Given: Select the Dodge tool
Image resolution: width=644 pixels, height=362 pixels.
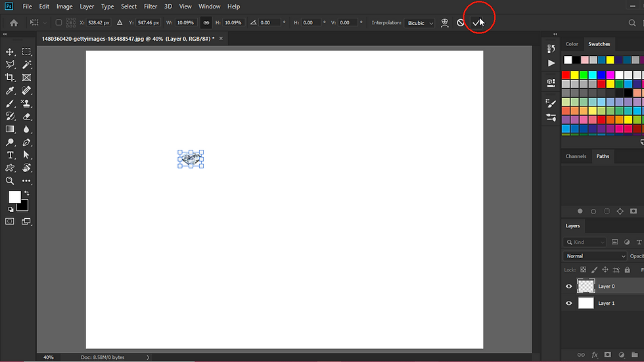Looking at the screenshot, I should pos(10,143).
